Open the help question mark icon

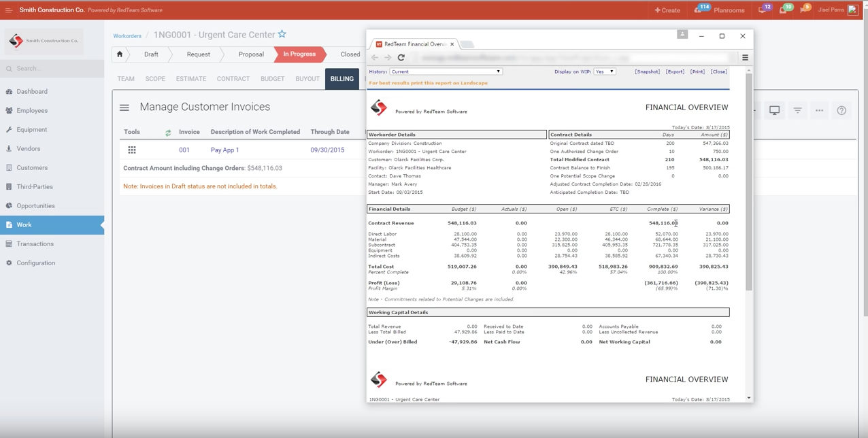[841, 110]
